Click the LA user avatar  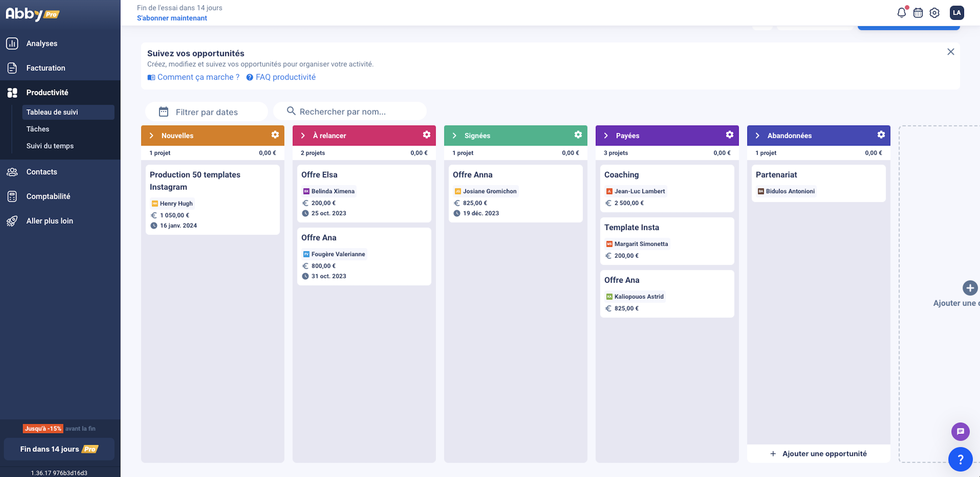point(956,13)
